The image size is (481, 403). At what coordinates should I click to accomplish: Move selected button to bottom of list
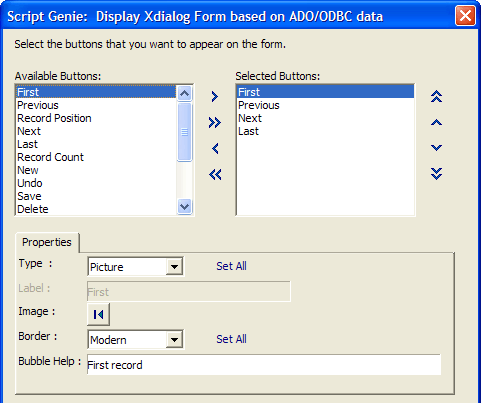coord(436,174)
